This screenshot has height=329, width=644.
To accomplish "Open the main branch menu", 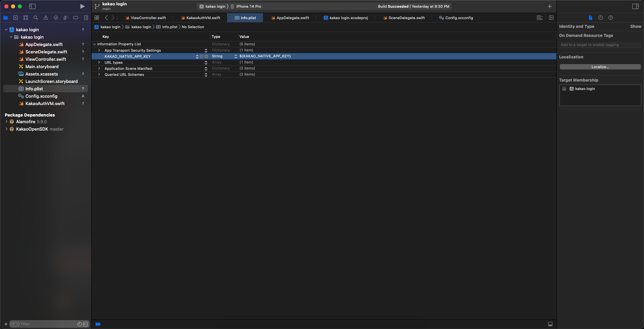I will click(x=107, y=9).
